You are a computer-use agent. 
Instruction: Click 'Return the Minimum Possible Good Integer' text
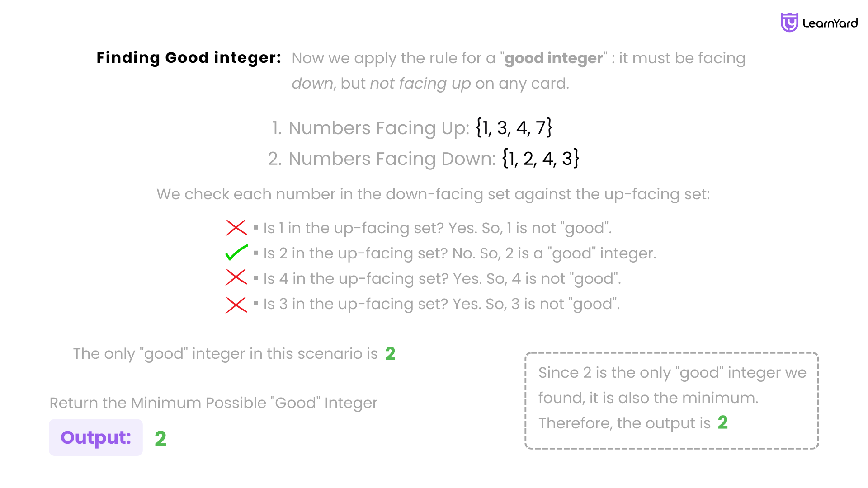[x=213, y=403]
